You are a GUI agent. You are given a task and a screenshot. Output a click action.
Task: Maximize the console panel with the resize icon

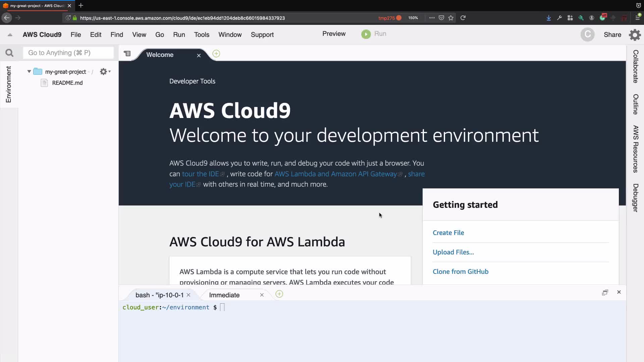tap(605, 292)
